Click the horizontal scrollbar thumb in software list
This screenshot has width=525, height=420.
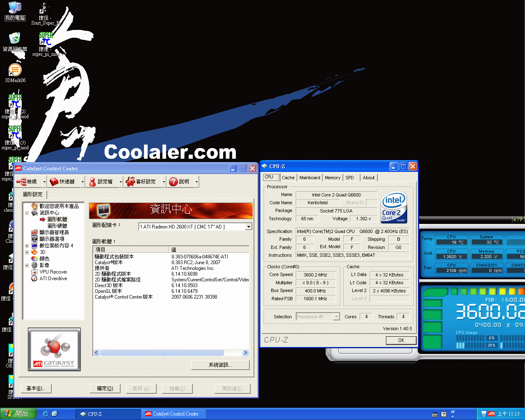(162, 353)
